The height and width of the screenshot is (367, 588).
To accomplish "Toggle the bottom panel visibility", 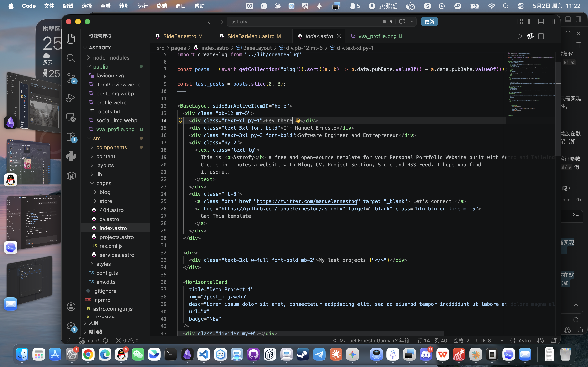I will (x=541, y=22).
